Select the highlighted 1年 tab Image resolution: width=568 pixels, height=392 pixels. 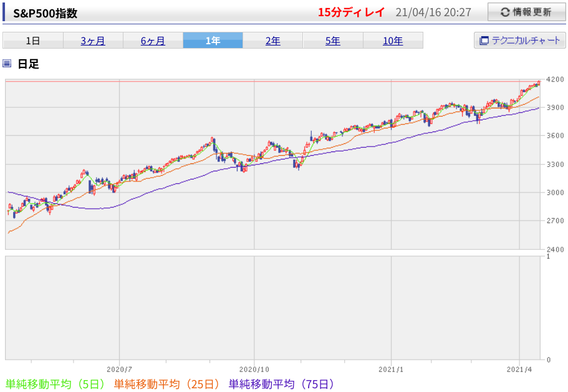click(213, 40)
